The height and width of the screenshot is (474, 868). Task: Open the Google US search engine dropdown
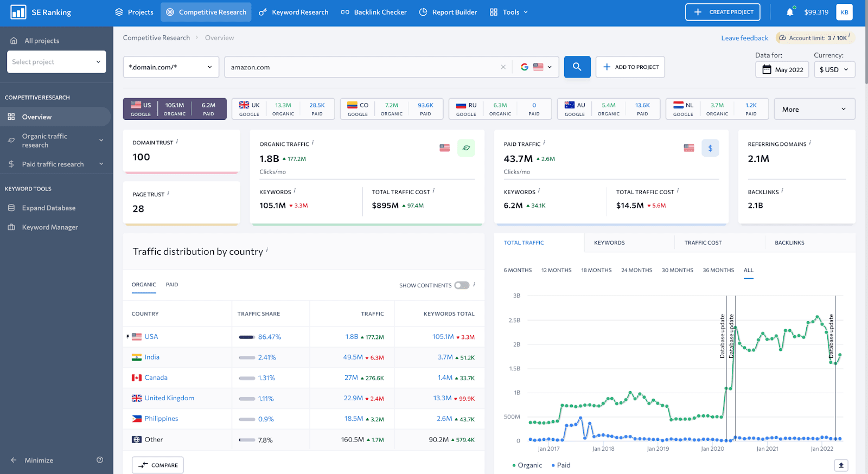click(x=537, y=67)
